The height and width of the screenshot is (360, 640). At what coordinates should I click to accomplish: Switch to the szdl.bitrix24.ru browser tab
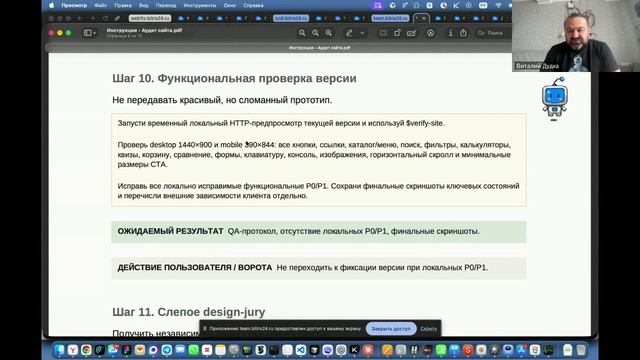tap(291, 18)
